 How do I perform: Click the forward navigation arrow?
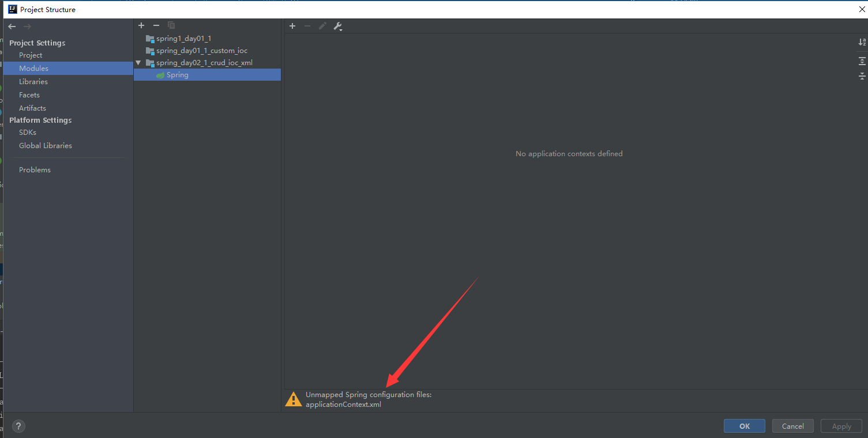tap(27, 27)
